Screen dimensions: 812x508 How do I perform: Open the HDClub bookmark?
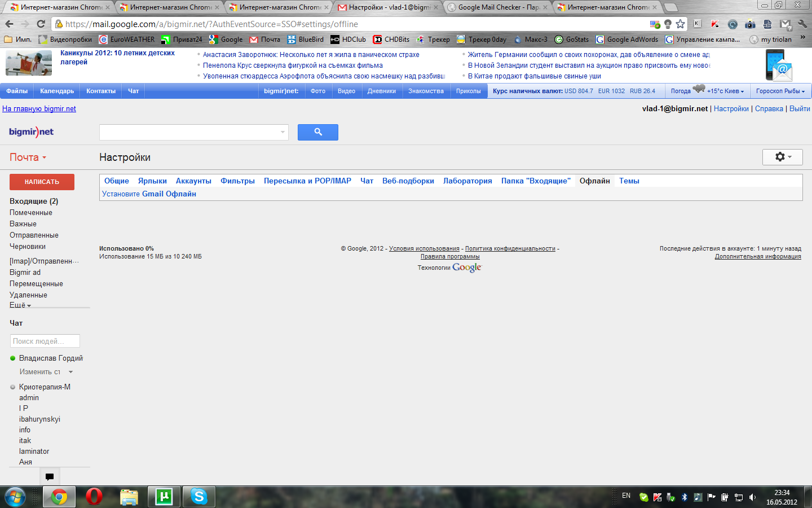[x=348, y=40]
